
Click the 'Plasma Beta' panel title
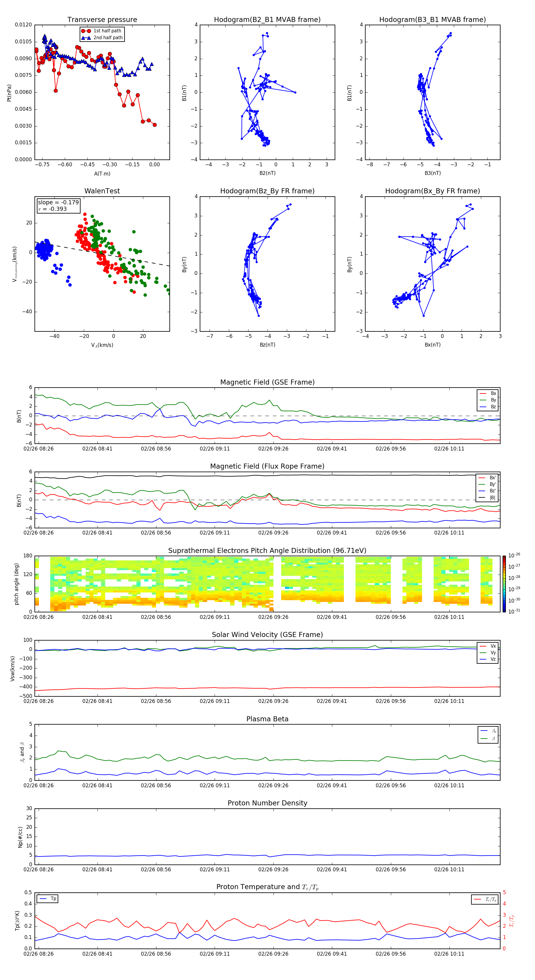coord(267,719)
